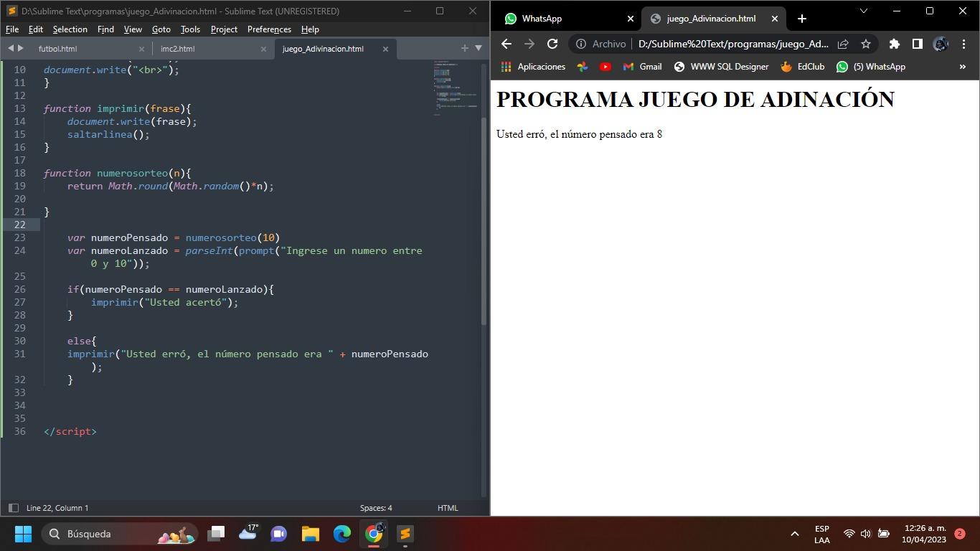Select the juego_Adivinacion.html editor tab
The width and height of the screenshot is (980, 551).
pyautogui.click(x=323, y=49)
